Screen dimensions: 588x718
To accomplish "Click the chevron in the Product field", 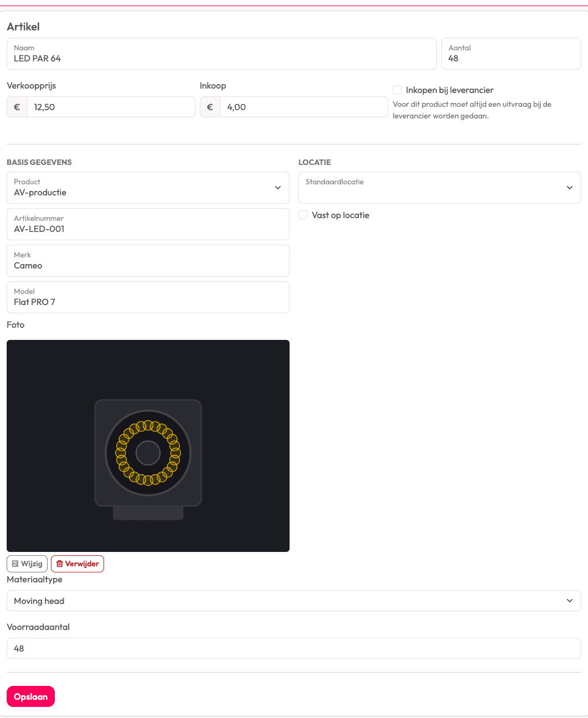I will tap(278, 188).
